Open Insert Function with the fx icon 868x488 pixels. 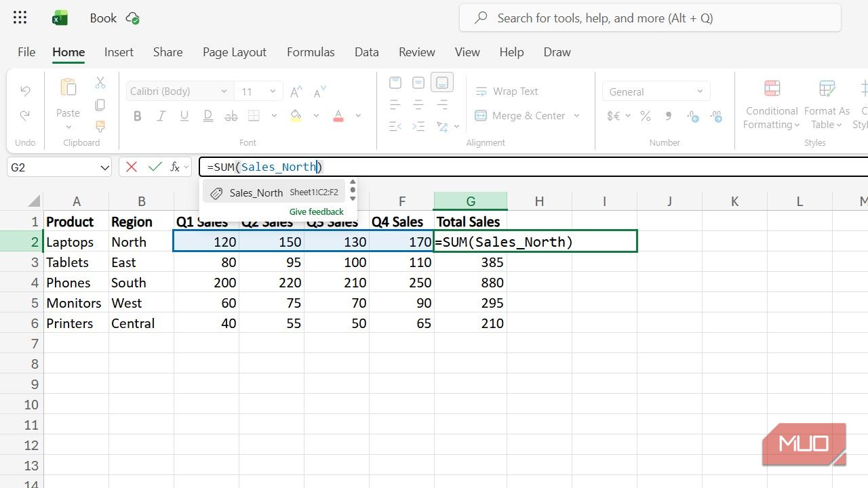175,167
